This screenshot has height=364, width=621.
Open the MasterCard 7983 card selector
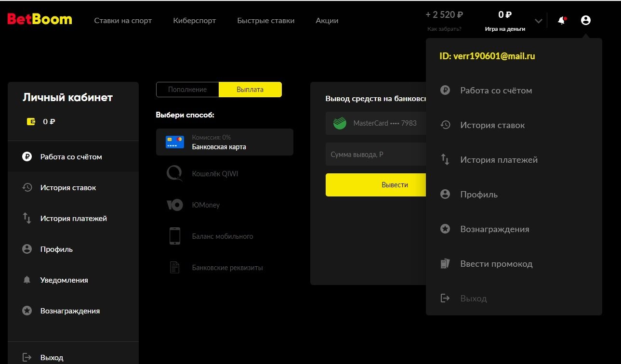coord(376,123)
